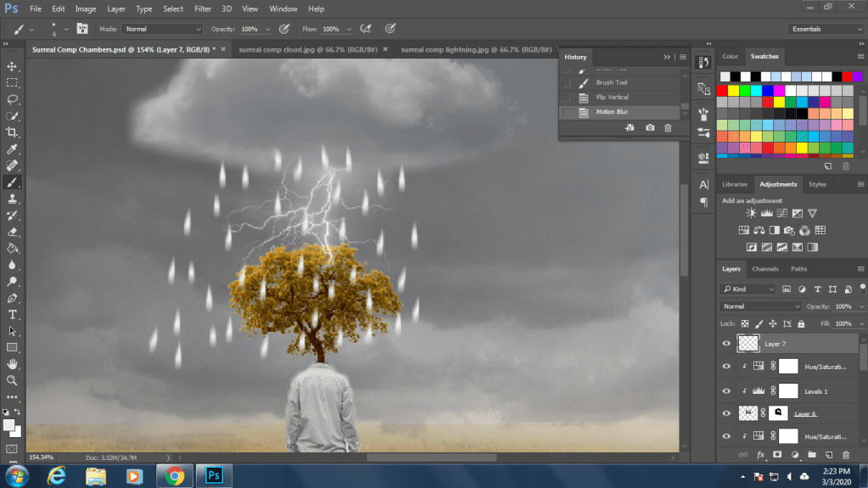Open the brush Mode dropdown

click(163, 29)
